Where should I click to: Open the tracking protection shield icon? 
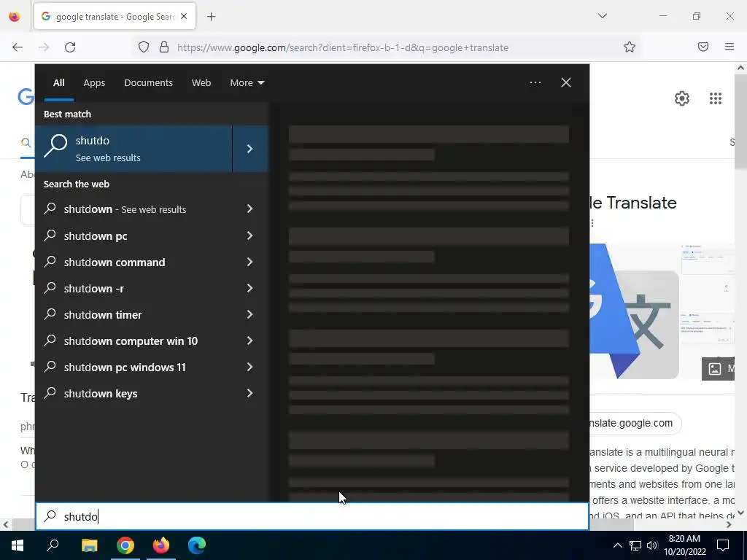144,47
